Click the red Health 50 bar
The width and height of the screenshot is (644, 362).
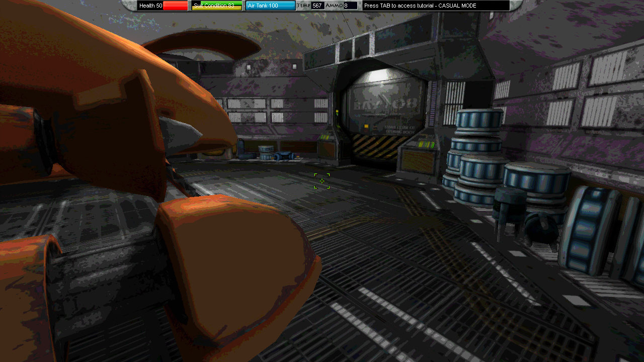point(163,6)
